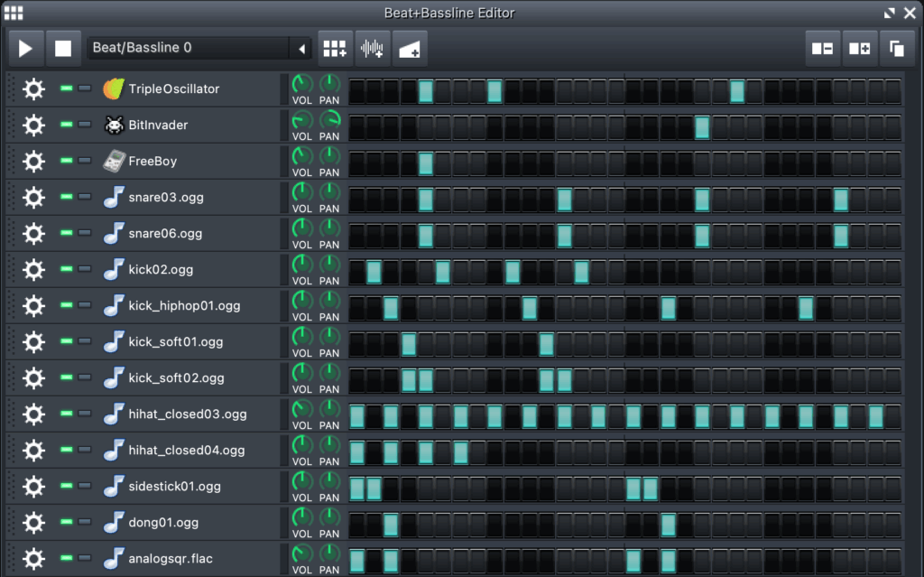Click the Remove steps icon

(x=822, y=48)
